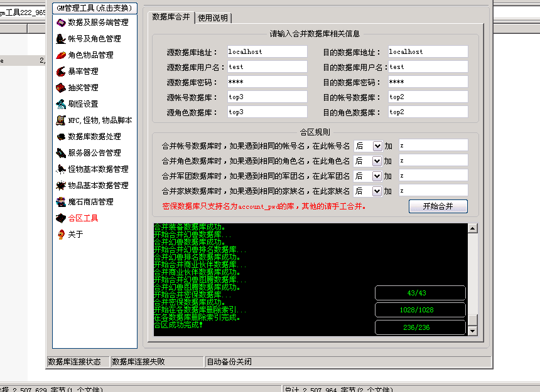
Task: Open the 服务器公告管理 section
Action: point(94,153)
